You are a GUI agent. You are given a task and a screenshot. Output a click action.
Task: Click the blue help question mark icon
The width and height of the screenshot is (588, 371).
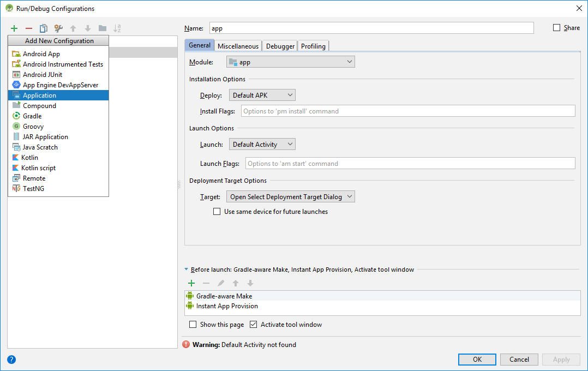pyautogui.click(x=11, y=360)
